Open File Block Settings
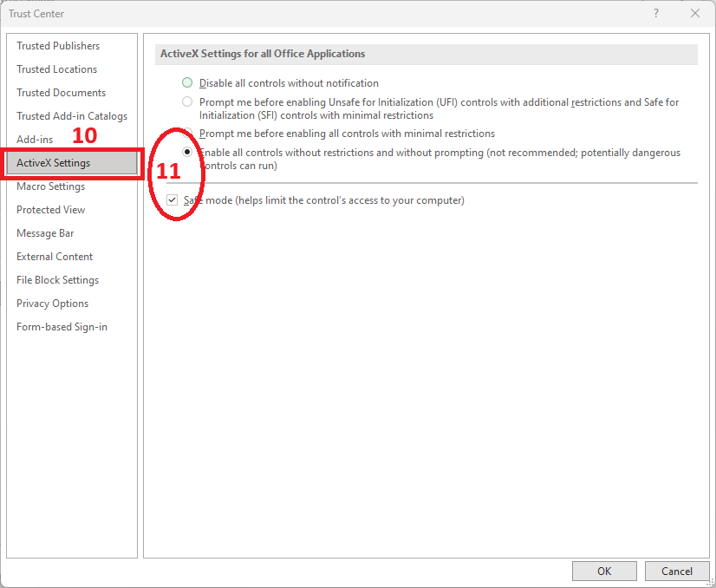Viewport: 716px width, 588px height. [58, 280]
